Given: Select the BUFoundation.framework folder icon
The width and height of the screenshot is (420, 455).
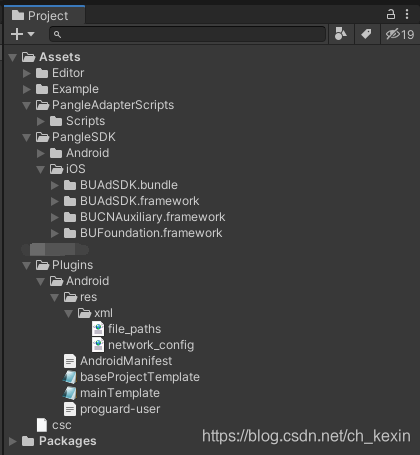Looking at the screenshot, I should [x=70, y=233].
